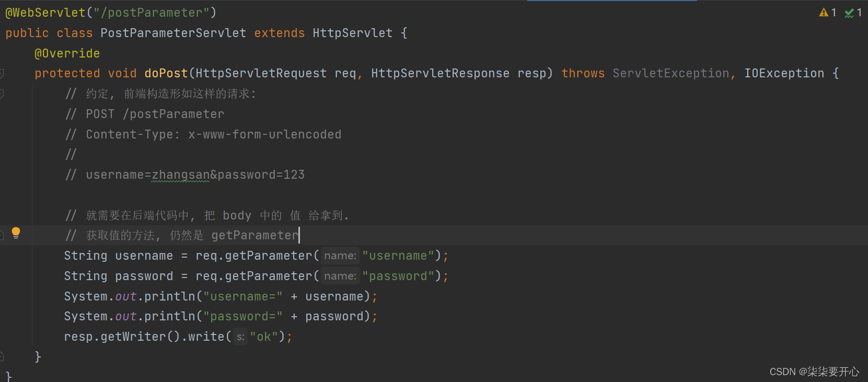Click the extends keyword
Viewport: 868px width, 382px height.
click(279, 33)
